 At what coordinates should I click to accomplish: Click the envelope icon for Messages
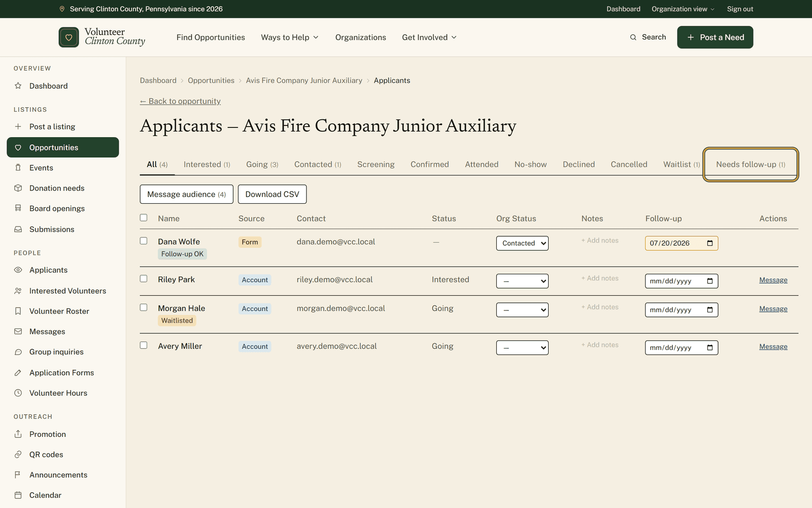[x=18, y=332]
